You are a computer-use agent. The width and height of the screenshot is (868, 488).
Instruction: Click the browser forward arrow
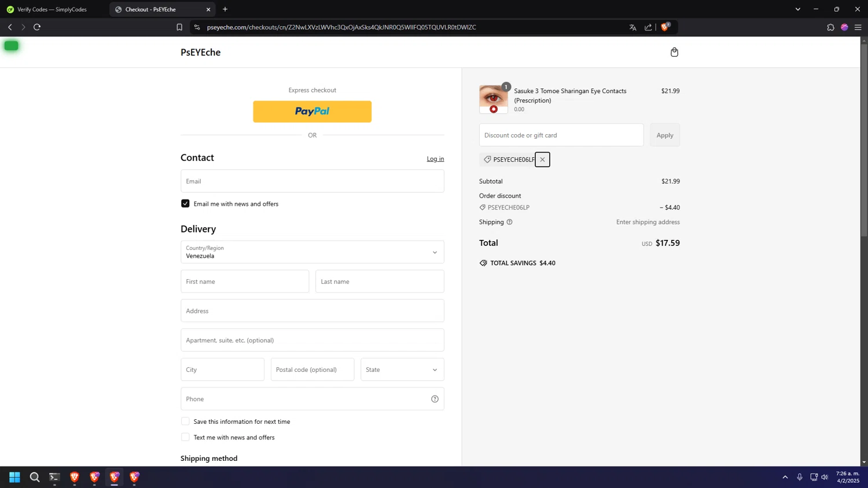(23, 27)
